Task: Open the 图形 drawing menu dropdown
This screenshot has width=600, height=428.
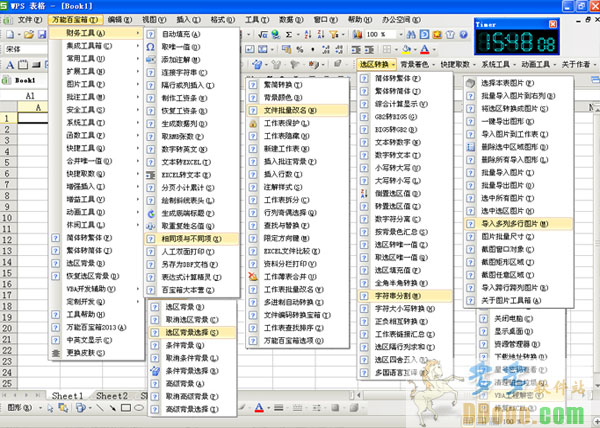Action: pyautogui.click(x=23, y=408)
